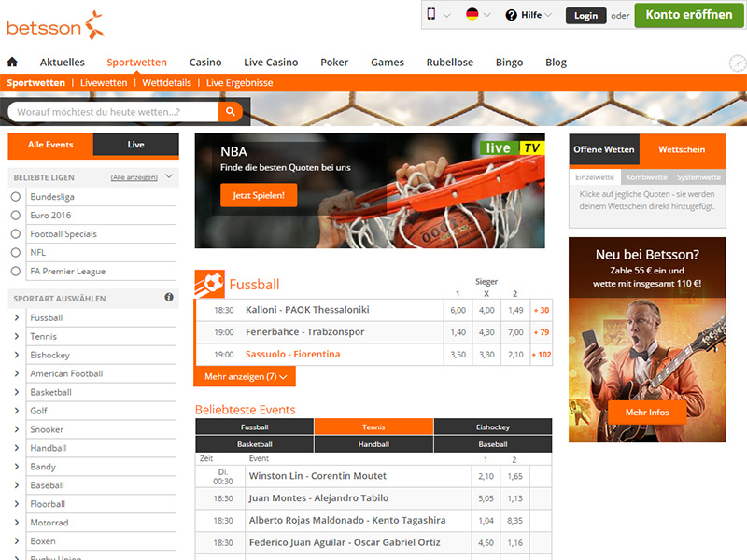Click odds 2,10 for Winston Lin

486,476
